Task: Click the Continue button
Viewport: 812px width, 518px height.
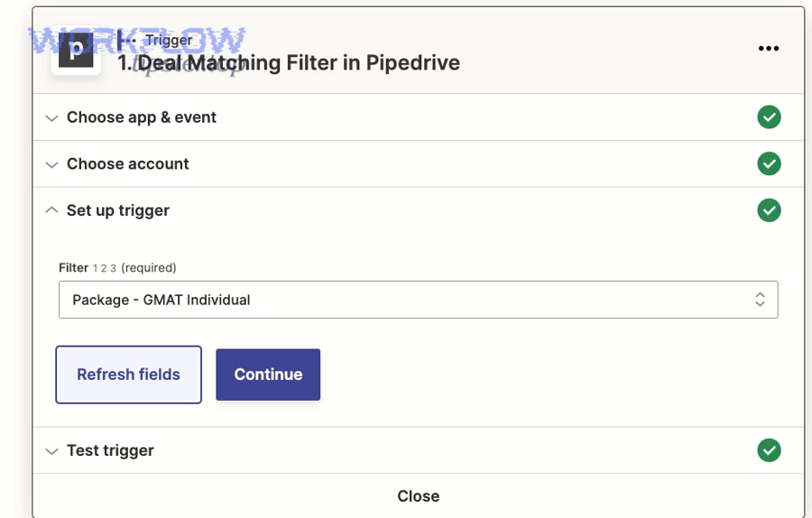Action: click(268, 375)
